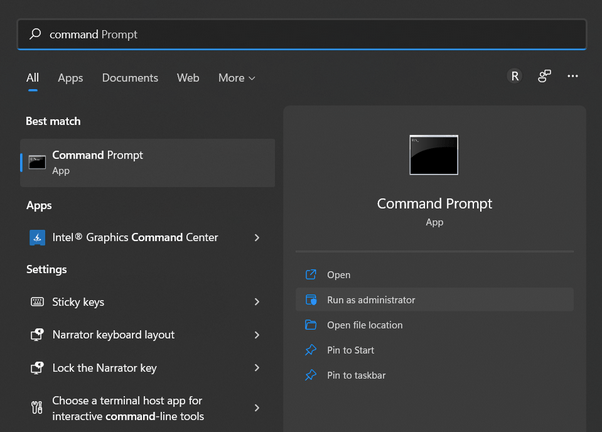This screenshot has width=602, height=433.
Task: Open the search across devices icon
Action: click(544, 76)
